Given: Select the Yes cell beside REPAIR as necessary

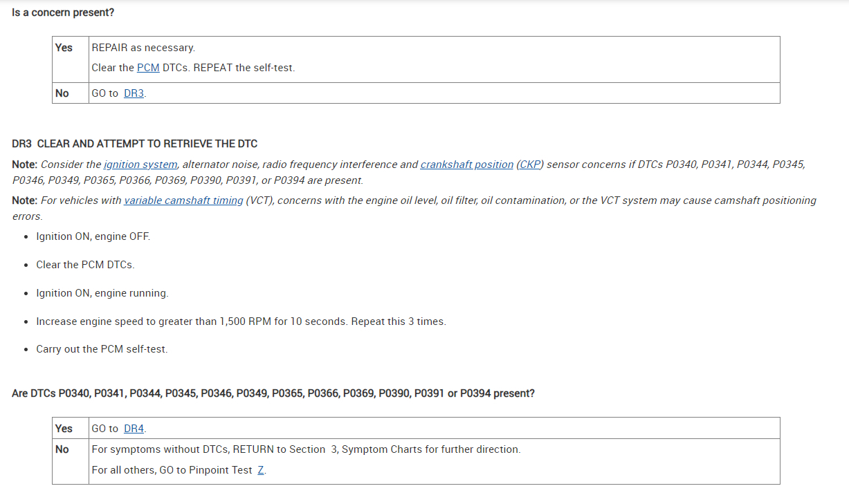Looking at the screenshot, I should tap(64, 48).
